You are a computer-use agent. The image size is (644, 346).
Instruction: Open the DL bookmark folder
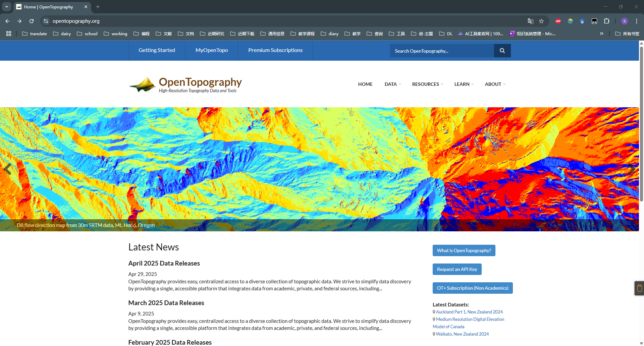[446, 34]
